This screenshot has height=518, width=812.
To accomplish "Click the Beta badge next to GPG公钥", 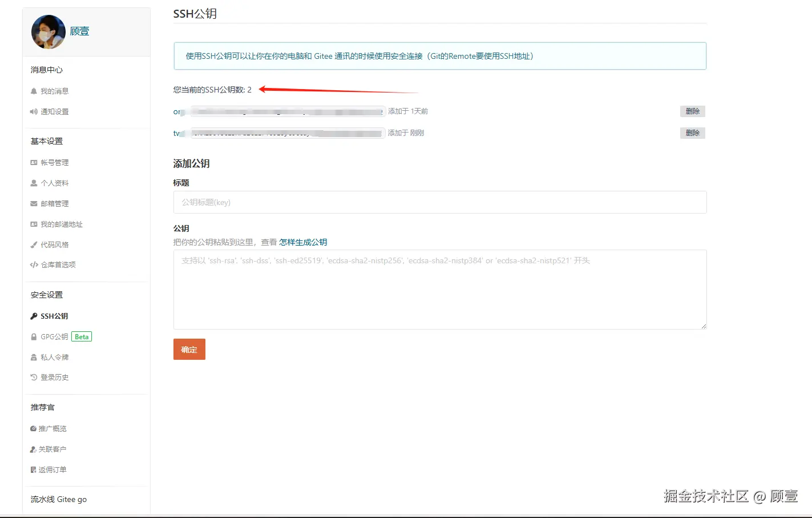I will [82, 337].
